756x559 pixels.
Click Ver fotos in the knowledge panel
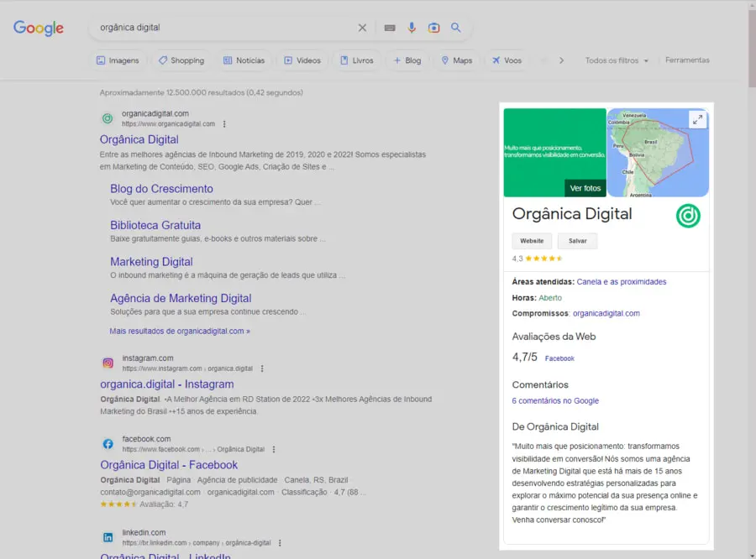(x=585, y=188)
